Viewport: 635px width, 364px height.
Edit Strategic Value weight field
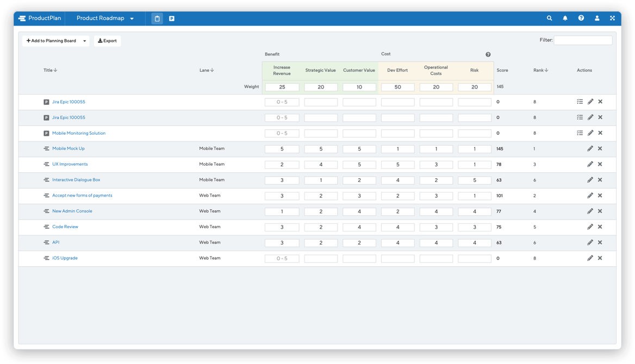(321, 87)
